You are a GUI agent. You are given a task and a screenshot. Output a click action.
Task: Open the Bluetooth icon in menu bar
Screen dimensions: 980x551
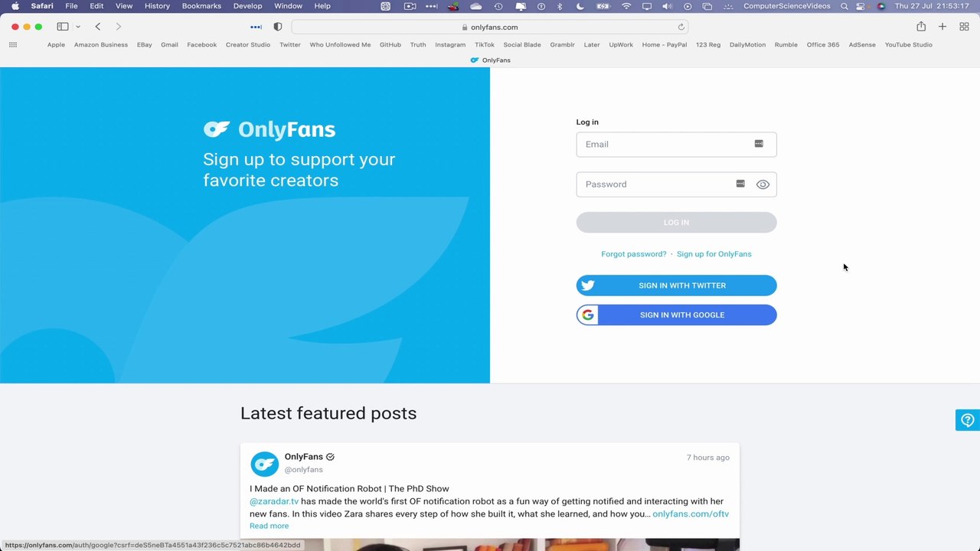pyautogui.click(x=560, y=6)
